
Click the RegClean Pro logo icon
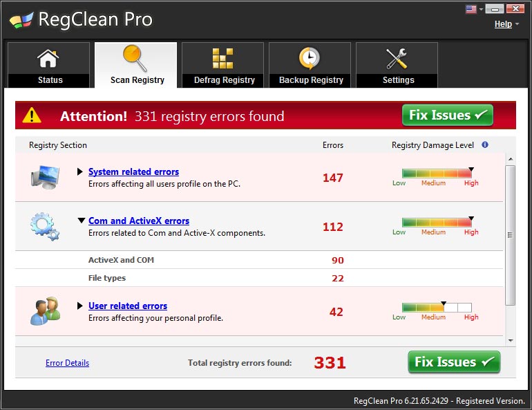click(x=21, y=20)
